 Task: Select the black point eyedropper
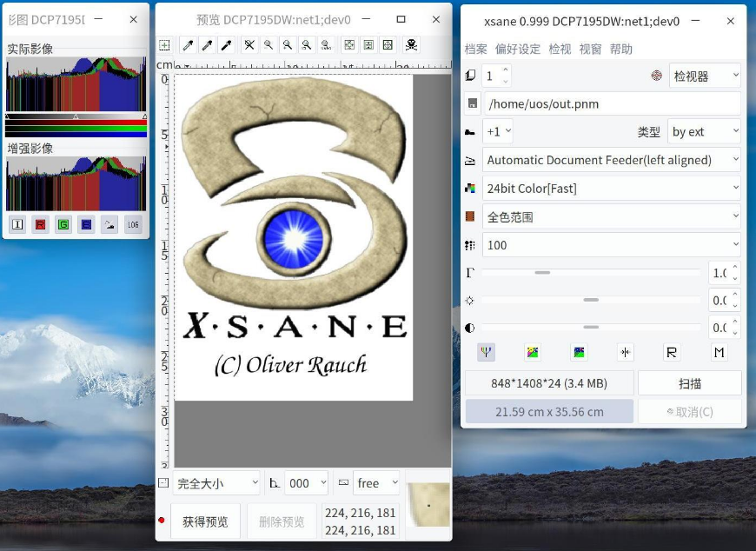point(227,45)
